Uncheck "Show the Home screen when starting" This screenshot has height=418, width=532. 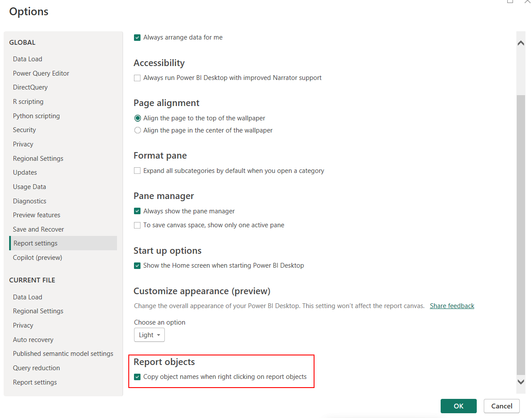pos(137,265)
